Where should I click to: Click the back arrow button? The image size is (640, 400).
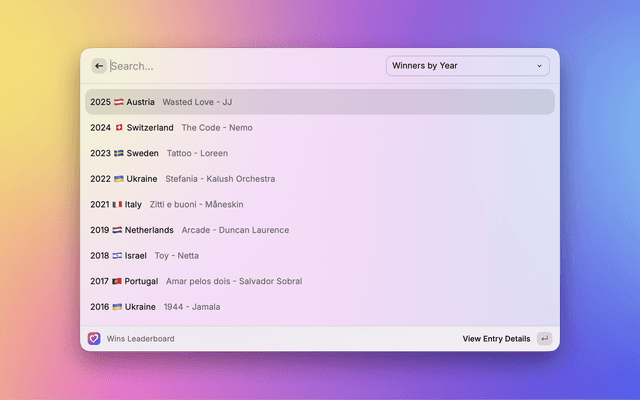click(99, 66)
